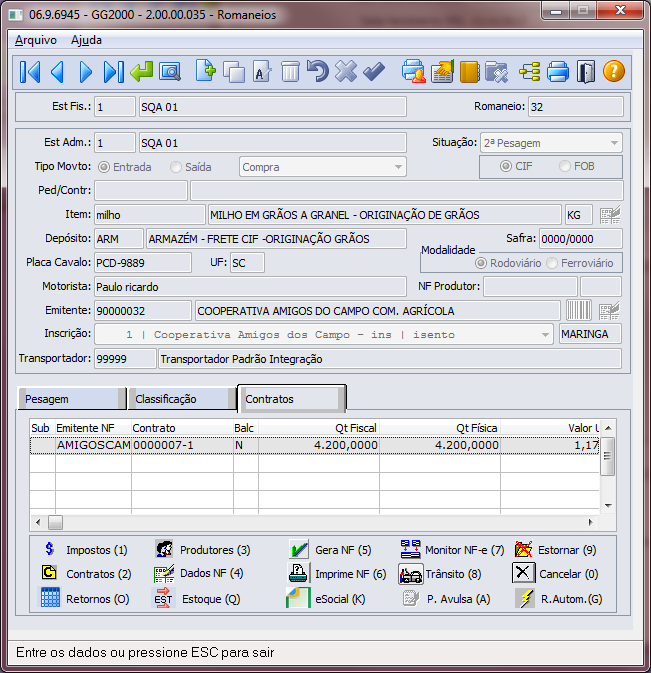Add new record page icon
The image size is (651, 673).
(x=206, y=71)
